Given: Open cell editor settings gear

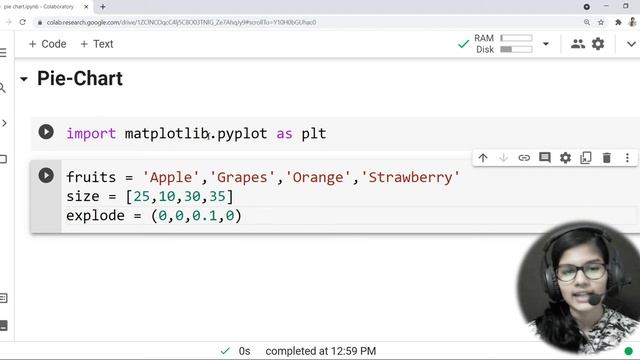Looking at the screenshot, I should (565, 158).
